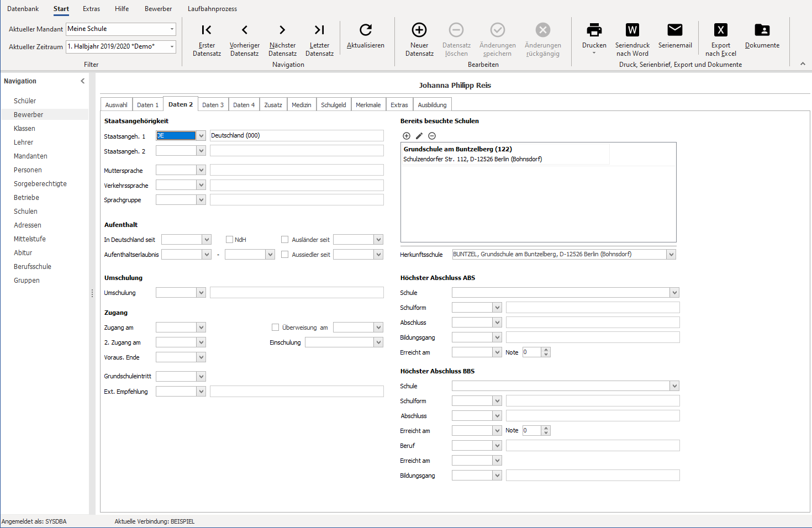Increase the ABS Note stepper value

tap(546, 350)
